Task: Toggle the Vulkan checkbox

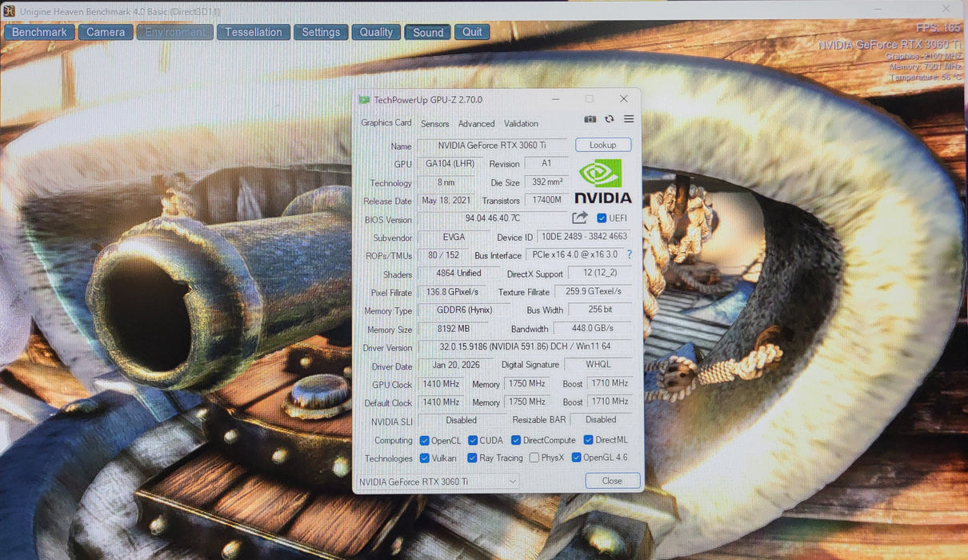Action: (425, 458)
